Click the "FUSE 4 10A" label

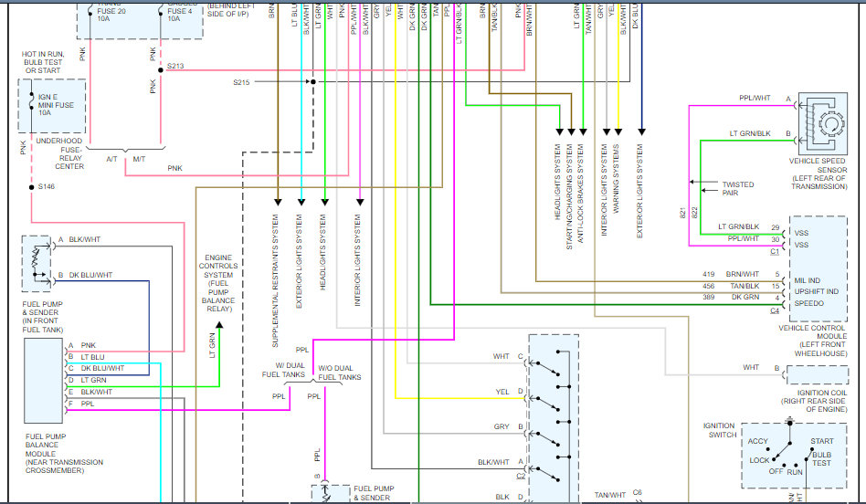180,15
